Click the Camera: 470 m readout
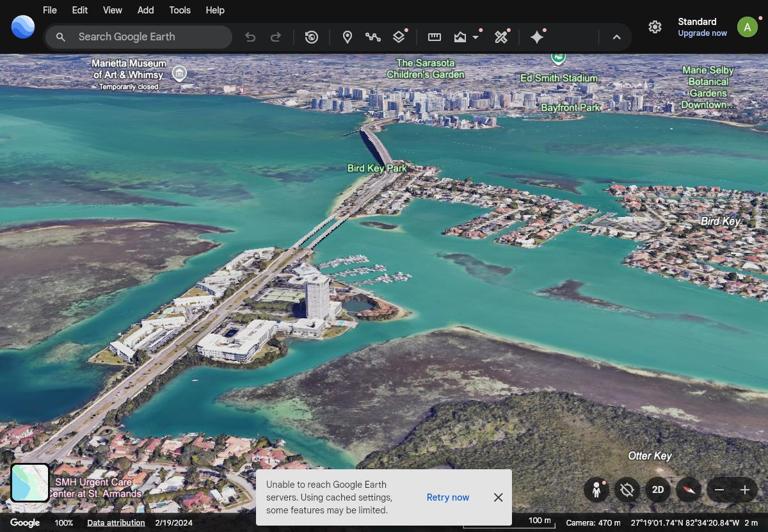768x532 pixels. [593, 523]
